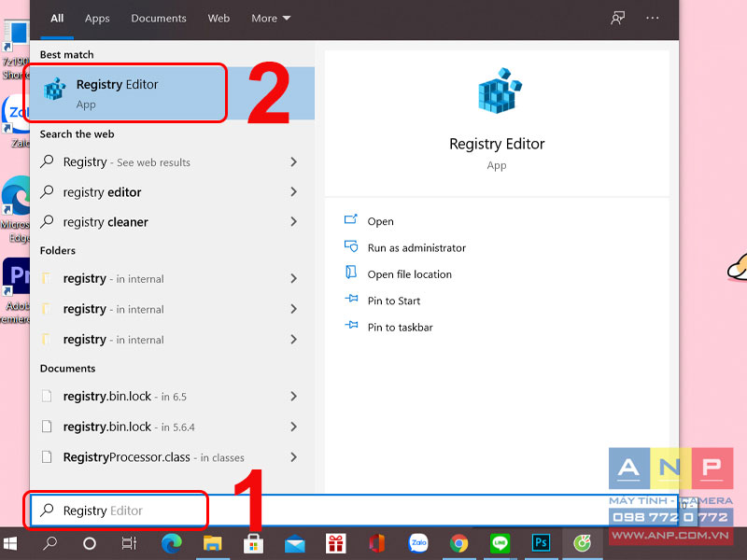Click the red gift icon on the taskbar
This screenshot has width=747, height=560.
point(336,543)
